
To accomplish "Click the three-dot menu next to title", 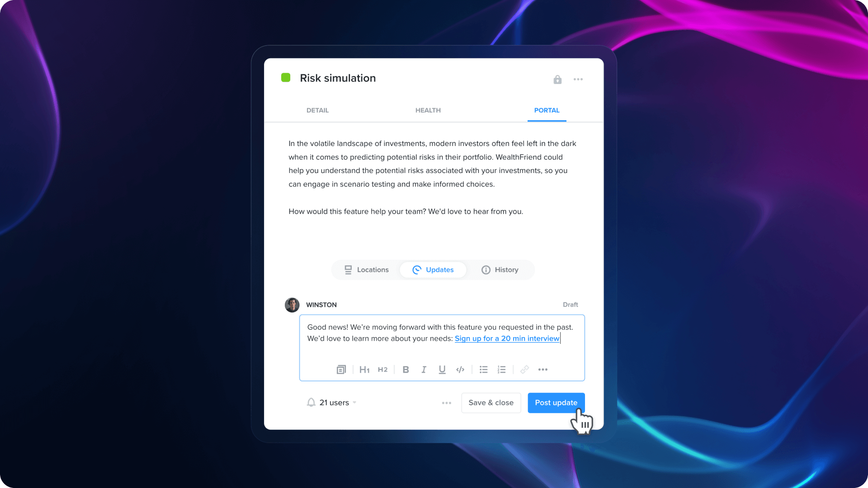I will 578,79.
